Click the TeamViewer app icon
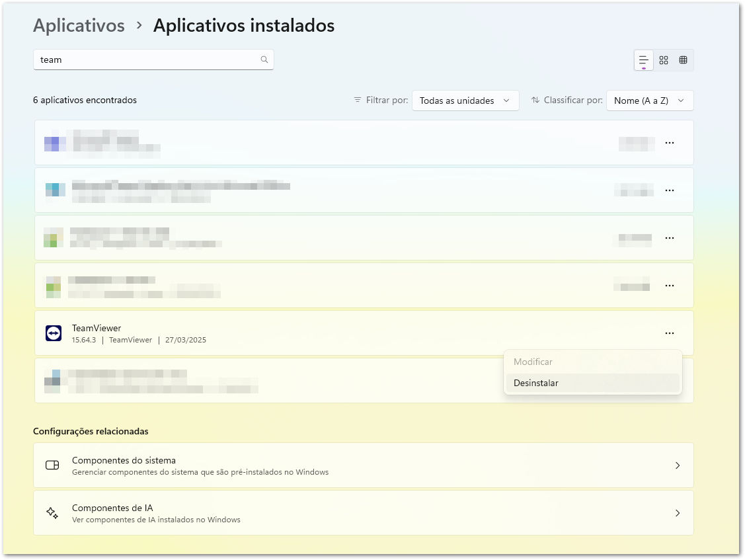Image resolution: width=745 pixels, height=560 pixels. point(53,333)
